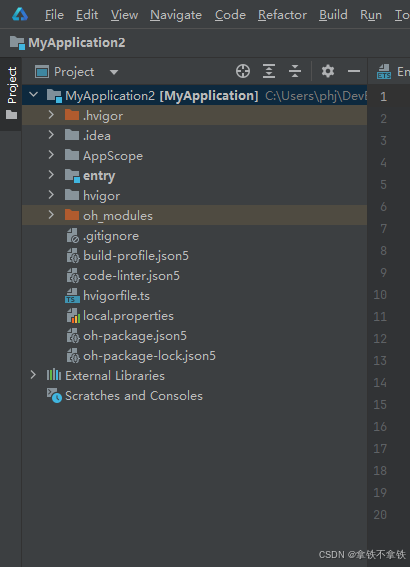Select the entry module name

[x=99, y=176]
